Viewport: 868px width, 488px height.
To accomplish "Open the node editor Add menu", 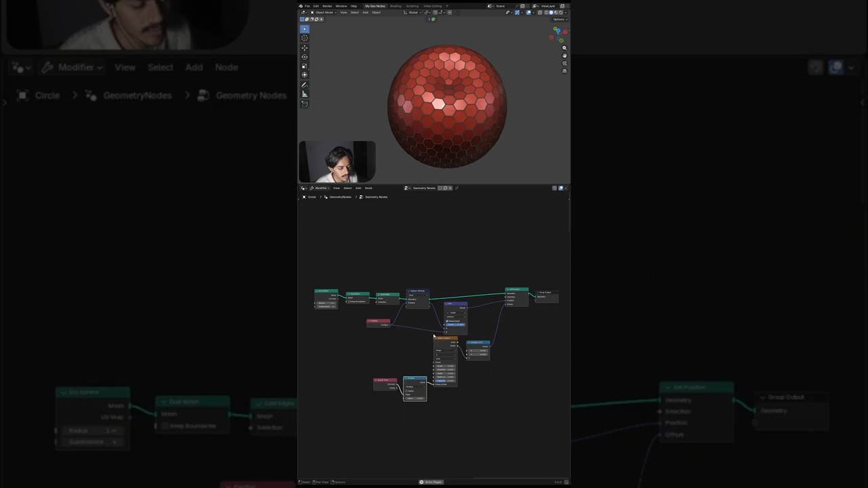I will (358, 188).
